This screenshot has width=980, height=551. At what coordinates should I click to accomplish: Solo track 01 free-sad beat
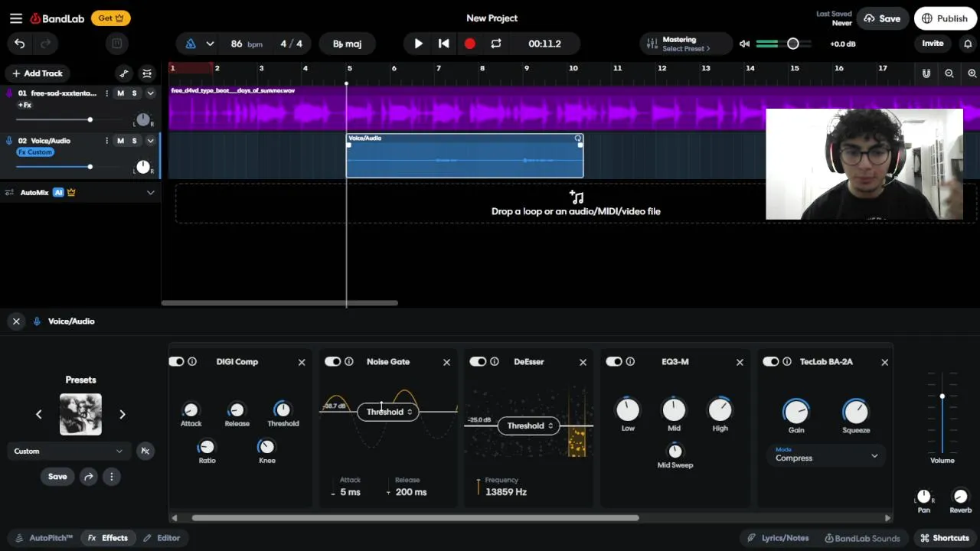[134, 93]
